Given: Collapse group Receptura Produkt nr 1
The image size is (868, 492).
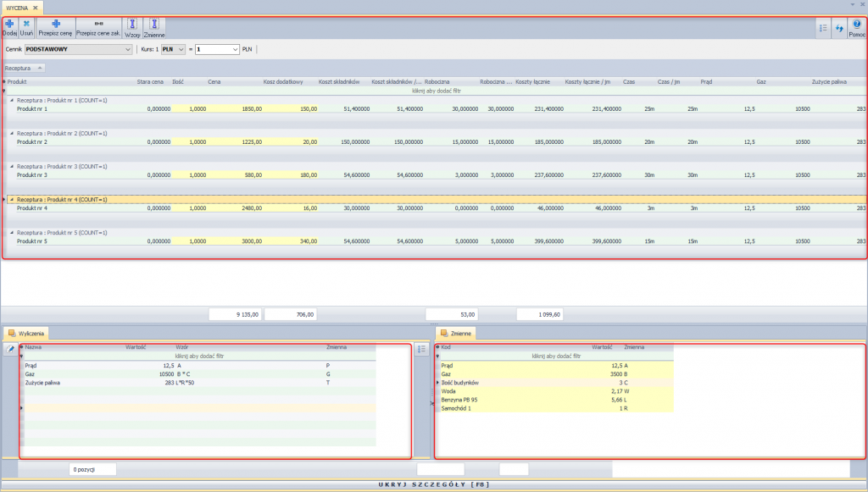Looking at the screenshot, I should (12, 101).
